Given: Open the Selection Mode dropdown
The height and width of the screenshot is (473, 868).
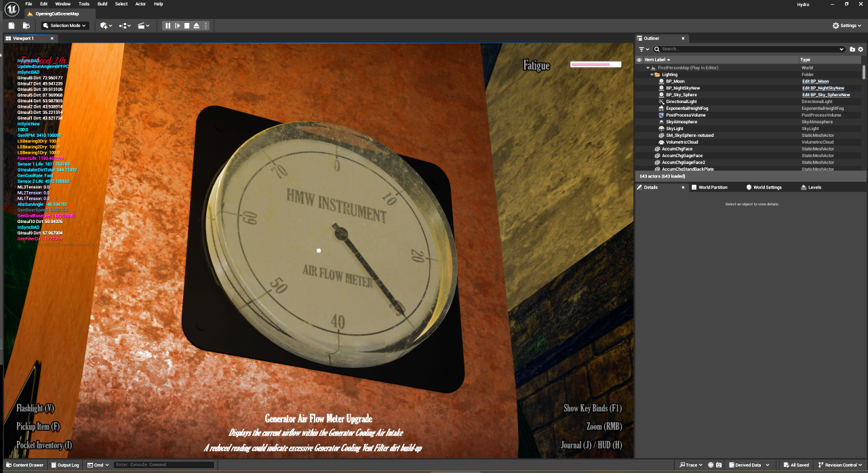Looking at the screenshot, I should point(65,26).
